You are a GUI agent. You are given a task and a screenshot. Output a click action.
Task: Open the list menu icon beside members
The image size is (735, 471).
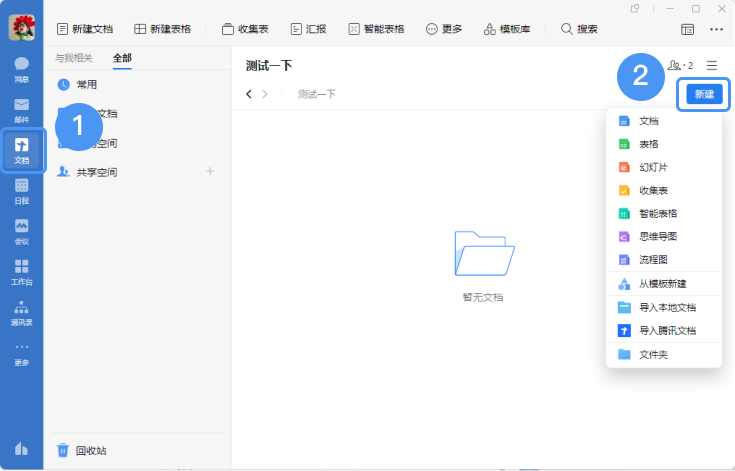(712, 65)
